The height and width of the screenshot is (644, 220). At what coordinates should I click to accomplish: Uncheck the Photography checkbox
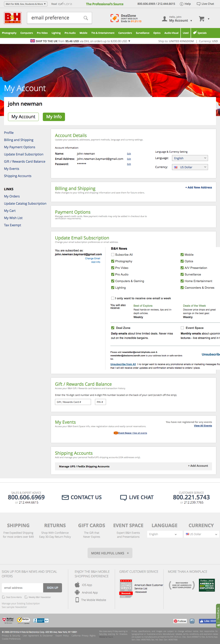tap(113, 261)
